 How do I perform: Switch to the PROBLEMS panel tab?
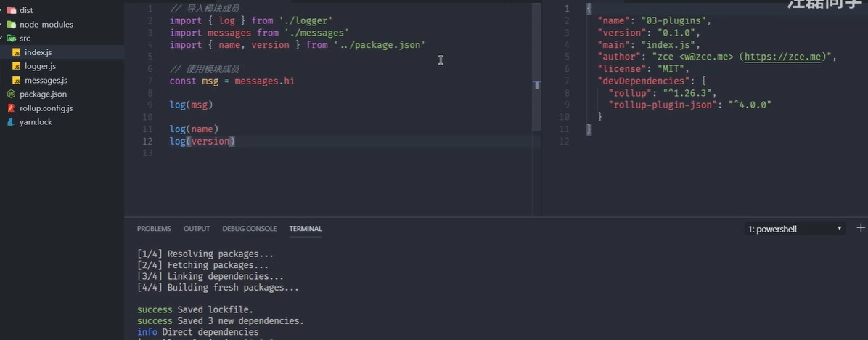pyautogui.click(x=154, y=229)
